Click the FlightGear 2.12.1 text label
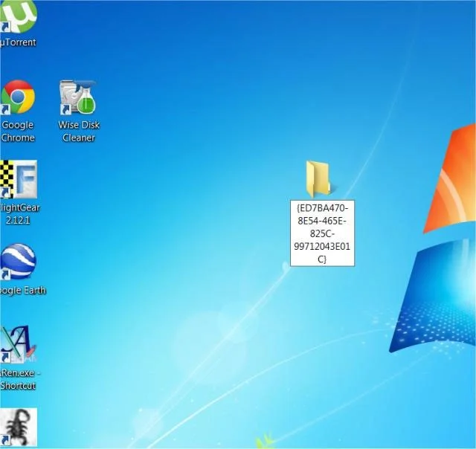This screenshot has width=476, height=449. [19, 214]
